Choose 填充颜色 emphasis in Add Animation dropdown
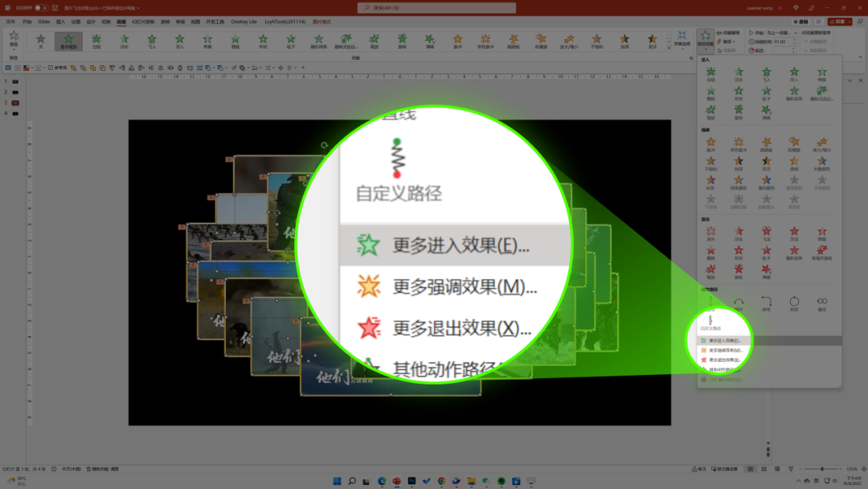Viewport: 868px width, 489px height. coord(766,183)
